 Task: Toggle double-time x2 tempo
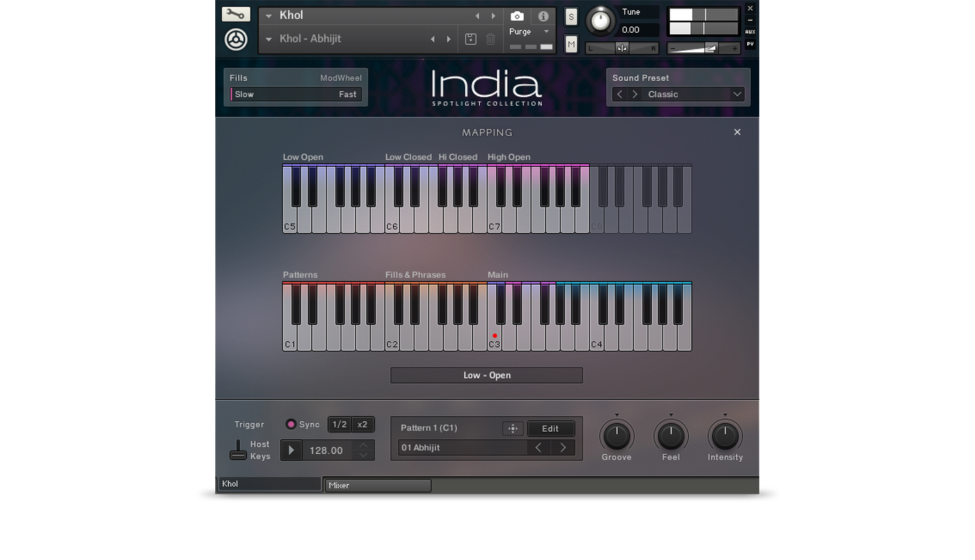[362, 424]
